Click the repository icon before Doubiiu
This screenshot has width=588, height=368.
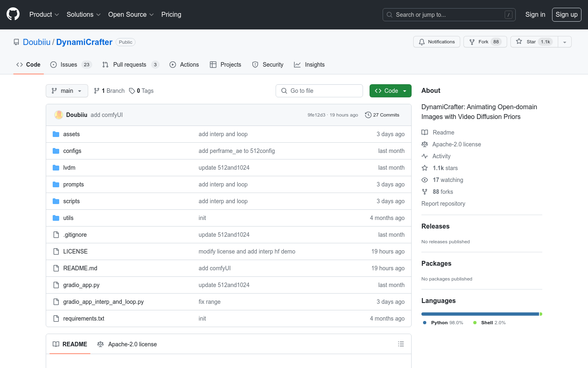(16, 42)
